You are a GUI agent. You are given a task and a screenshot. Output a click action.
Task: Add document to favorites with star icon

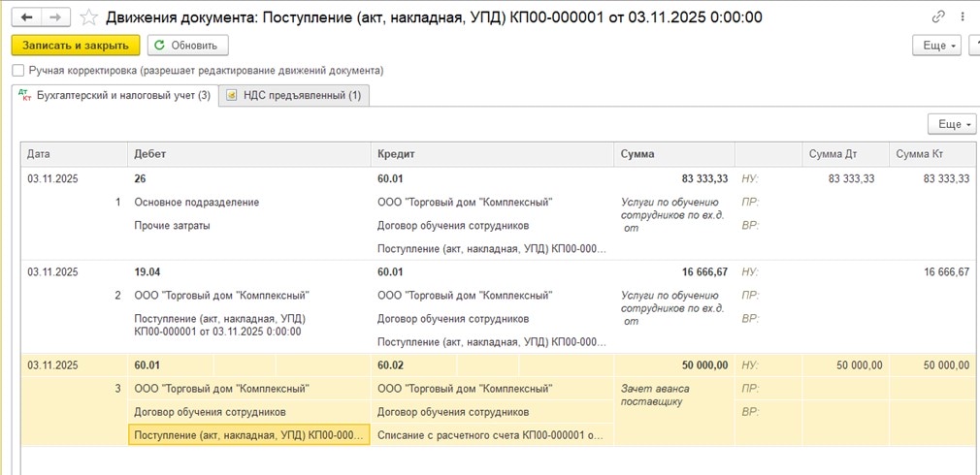88,17
